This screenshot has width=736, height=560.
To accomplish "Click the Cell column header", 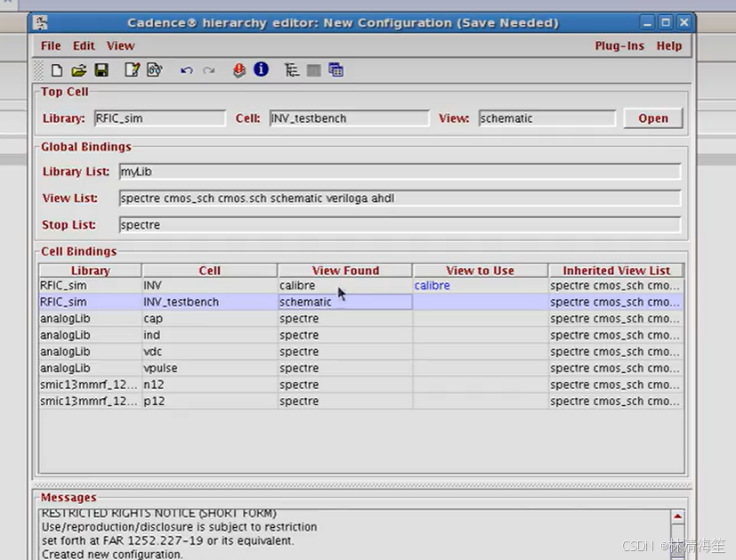I will (x=209, y=271).
